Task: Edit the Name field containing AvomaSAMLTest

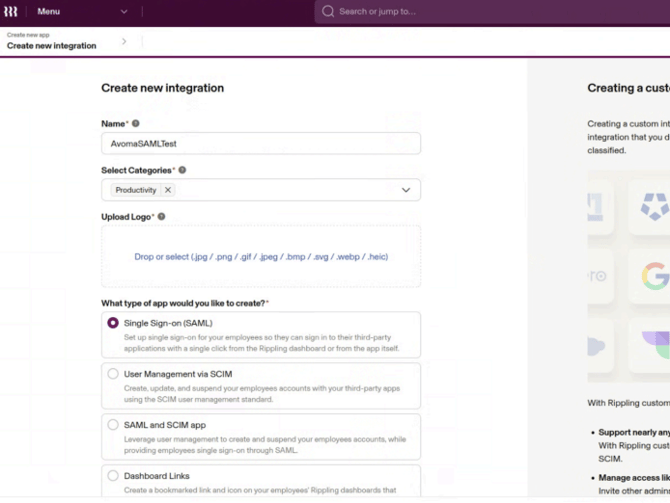Action: pyautogui.click(x=261, y=144)
